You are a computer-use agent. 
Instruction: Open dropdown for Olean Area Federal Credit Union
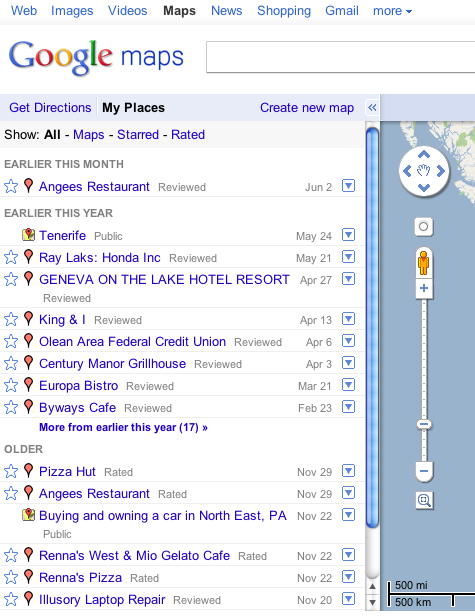tap(348, 341)
